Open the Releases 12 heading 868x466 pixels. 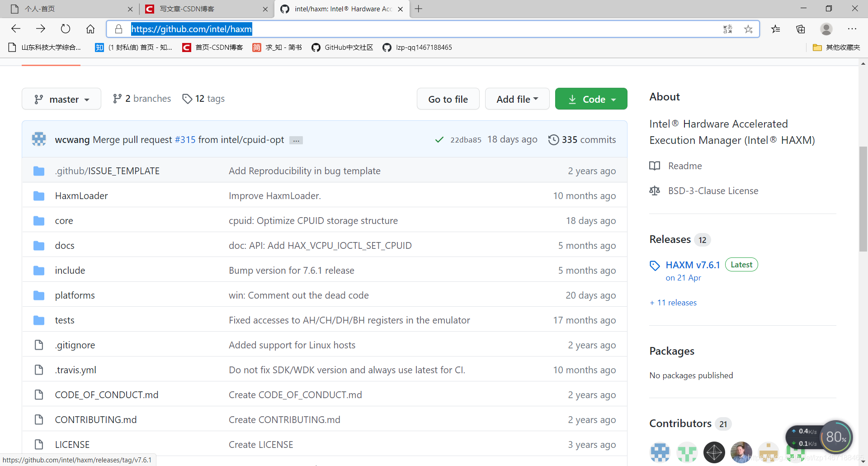[x=679, y=239]
